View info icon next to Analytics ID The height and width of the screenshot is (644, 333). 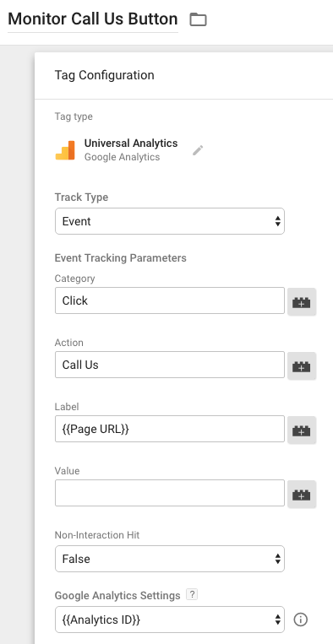point(301,620)
